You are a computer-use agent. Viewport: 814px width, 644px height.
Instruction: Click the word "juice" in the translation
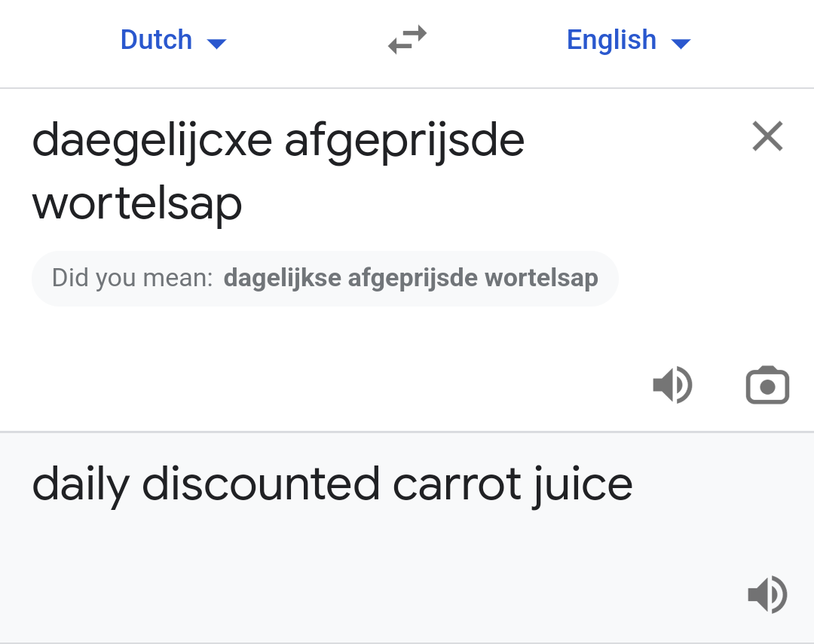pyautogui.click(x=583, y=484)
